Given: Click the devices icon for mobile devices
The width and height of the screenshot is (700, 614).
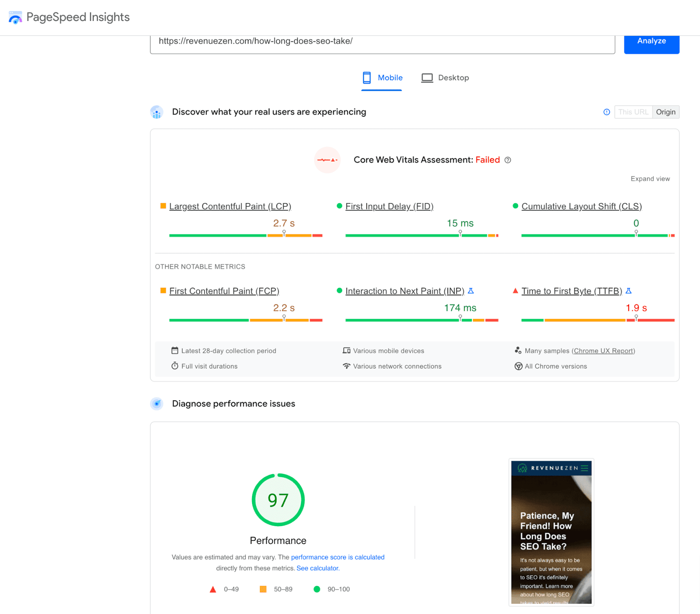Looking at the screenshot, I should (x=346, y=350).
